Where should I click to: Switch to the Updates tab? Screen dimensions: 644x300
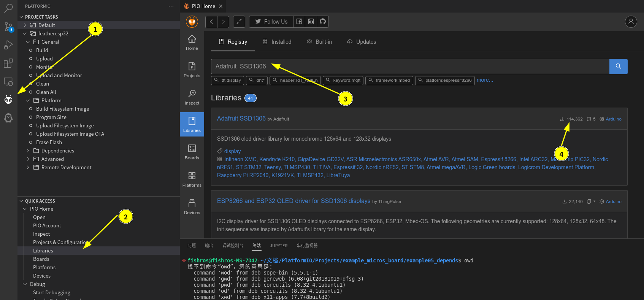[x=362, y=42]
